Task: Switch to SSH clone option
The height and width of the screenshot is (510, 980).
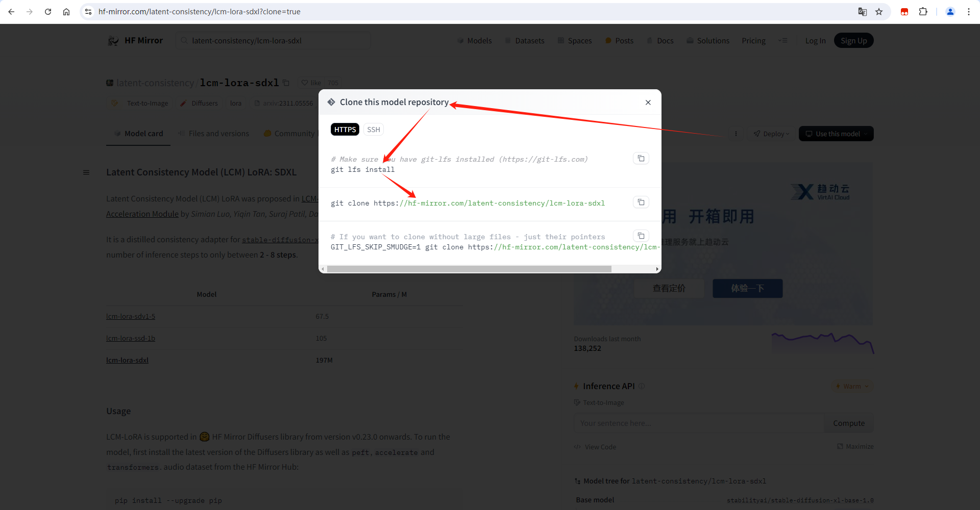Action: tap(374, 130)
